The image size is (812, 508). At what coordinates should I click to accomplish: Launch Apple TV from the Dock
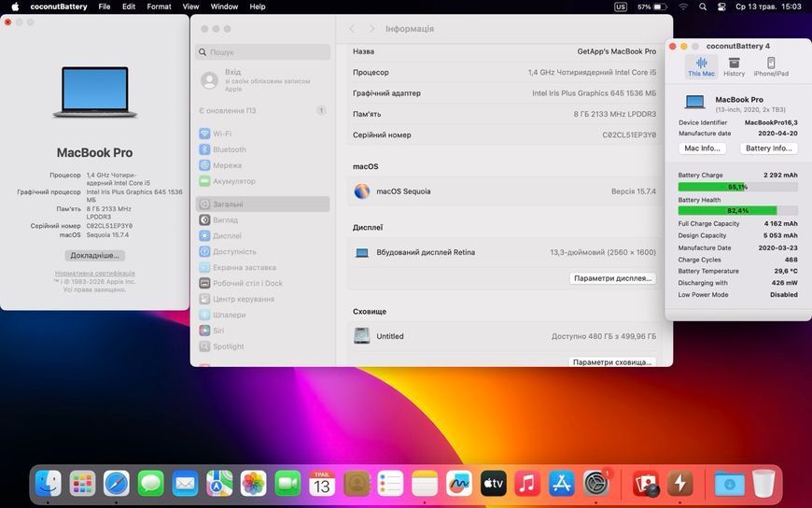point(493,484)
